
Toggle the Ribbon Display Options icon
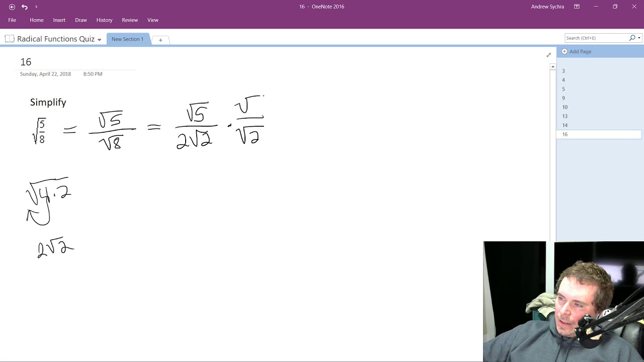pos(577,7)
